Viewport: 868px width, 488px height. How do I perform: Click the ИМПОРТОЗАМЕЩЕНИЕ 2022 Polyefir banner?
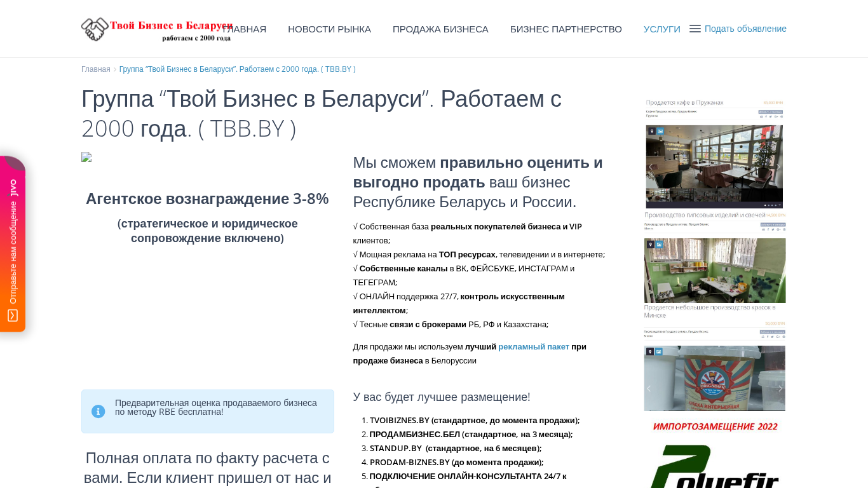[715, 454]
